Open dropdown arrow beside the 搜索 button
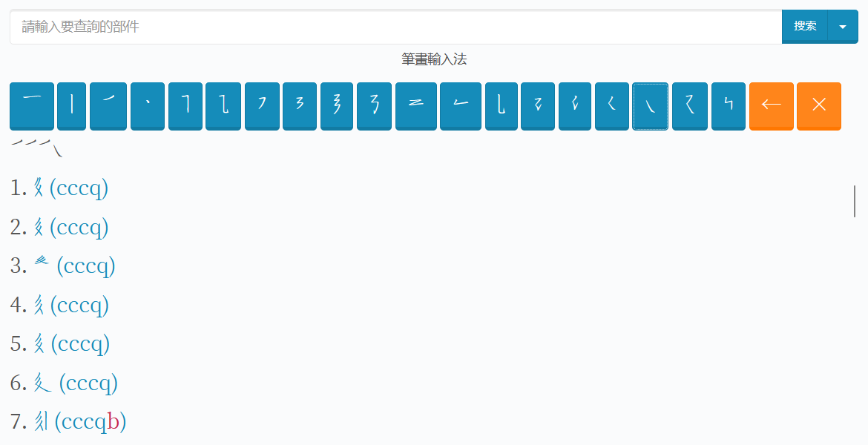The height and width of the screenshot is (445, 868). coord(842,27)
